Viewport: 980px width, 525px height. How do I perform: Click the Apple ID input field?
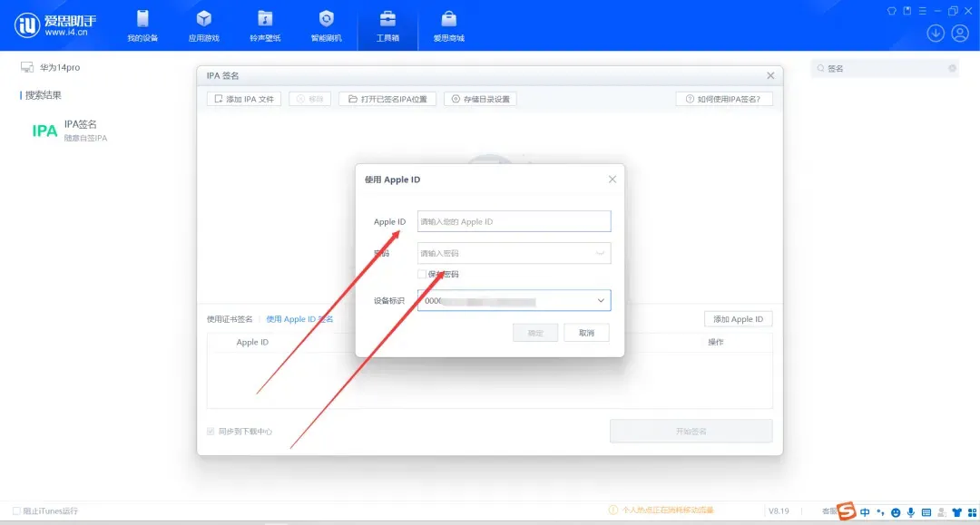pyautogui.click(x=514, y=221)
